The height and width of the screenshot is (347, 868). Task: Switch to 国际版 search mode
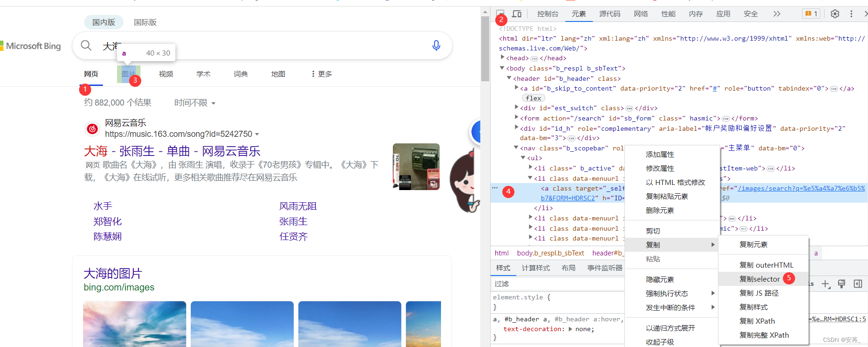coord(145,22)
